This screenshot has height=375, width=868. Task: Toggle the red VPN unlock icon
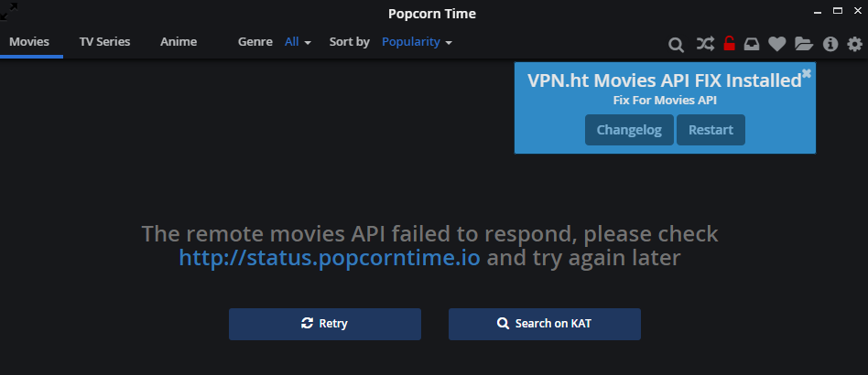[729, 43]
